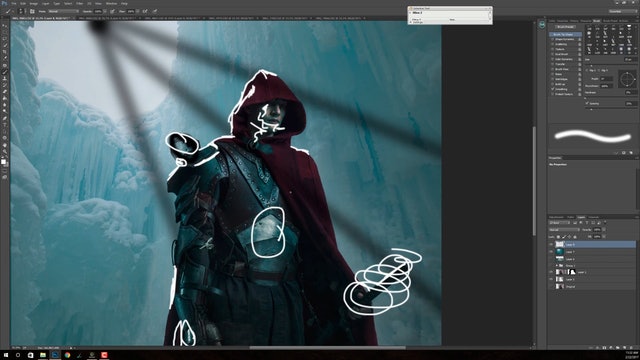Click the lock image pixels brush icon
This screenshot has width=640, height=360.
point(564,237)
